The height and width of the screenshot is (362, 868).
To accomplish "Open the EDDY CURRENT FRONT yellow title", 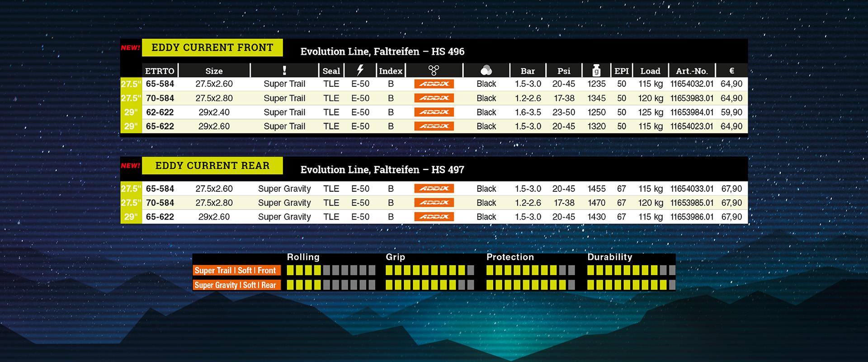I will tap(212, 48).
